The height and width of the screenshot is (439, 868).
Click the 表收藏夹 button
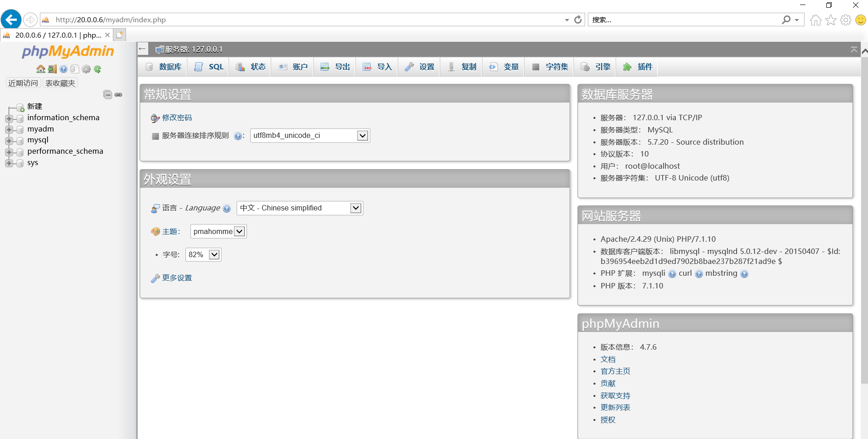point(60,83)
